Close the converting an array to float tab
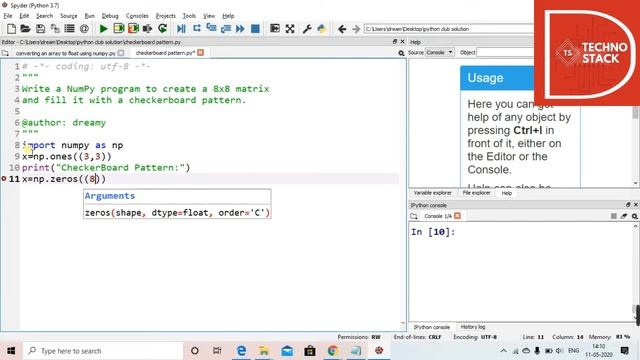The height and width of the screenshot is (360, 640). 121,53
